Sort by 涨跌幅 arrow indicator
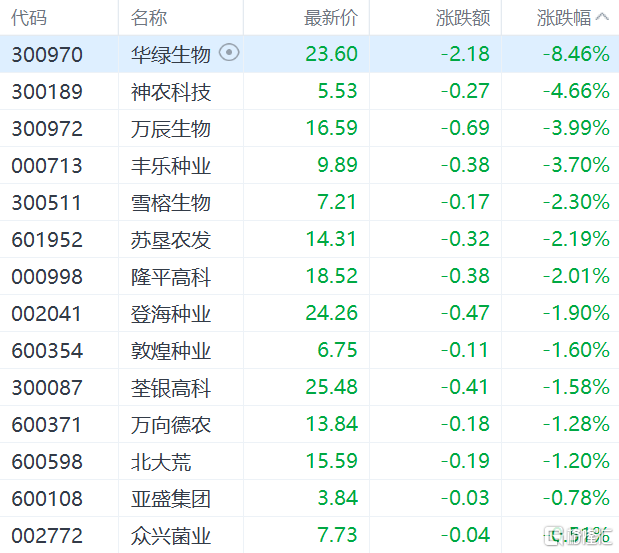This screenshot has height=553, width=619. [602, 17]
